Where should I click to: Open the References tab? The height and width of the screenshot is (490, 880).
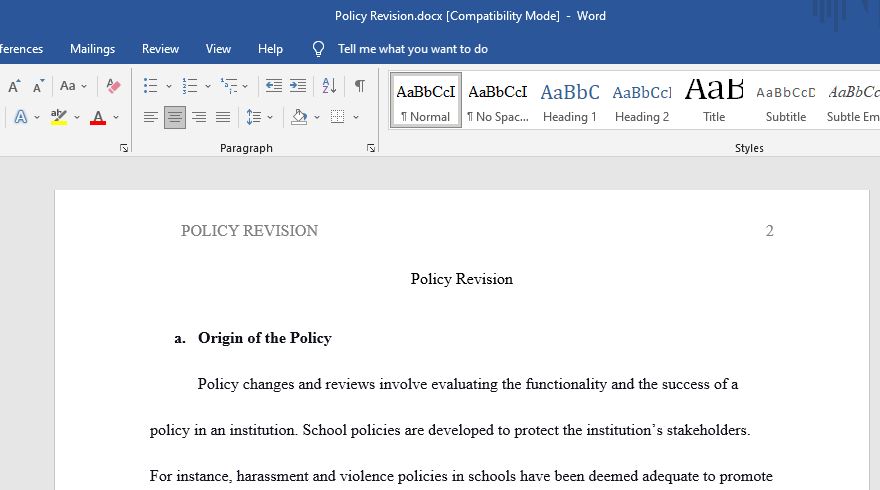pos(21,49)
